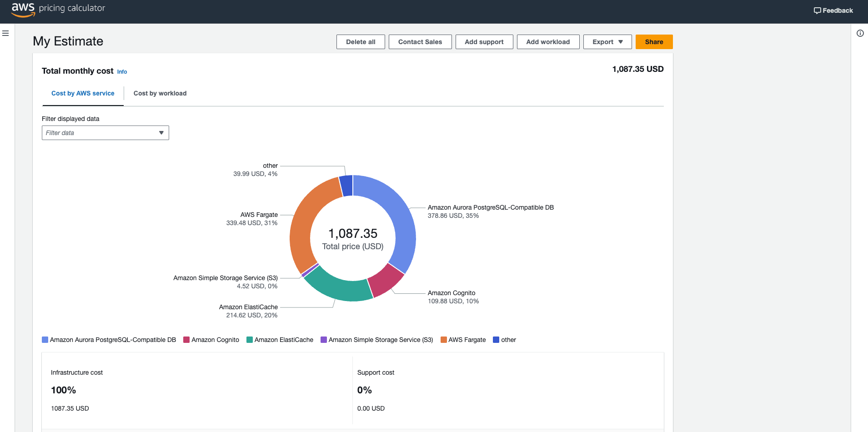Click Amazon S3 legend swatch
The height and width of the screenshot is (432, 868).
pyautogui.click(x=324, y=340)
